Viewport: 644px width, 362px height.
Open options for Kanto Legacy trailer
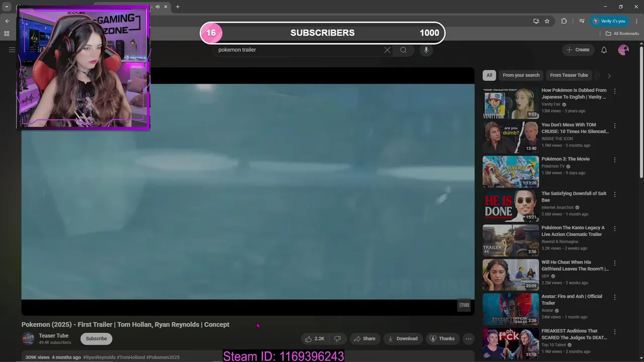(614, 229)
